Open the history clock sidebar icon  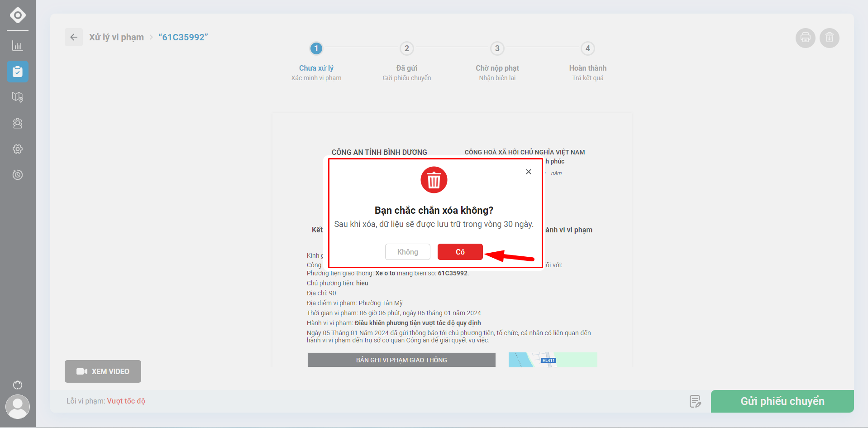[x=18, y=175]
